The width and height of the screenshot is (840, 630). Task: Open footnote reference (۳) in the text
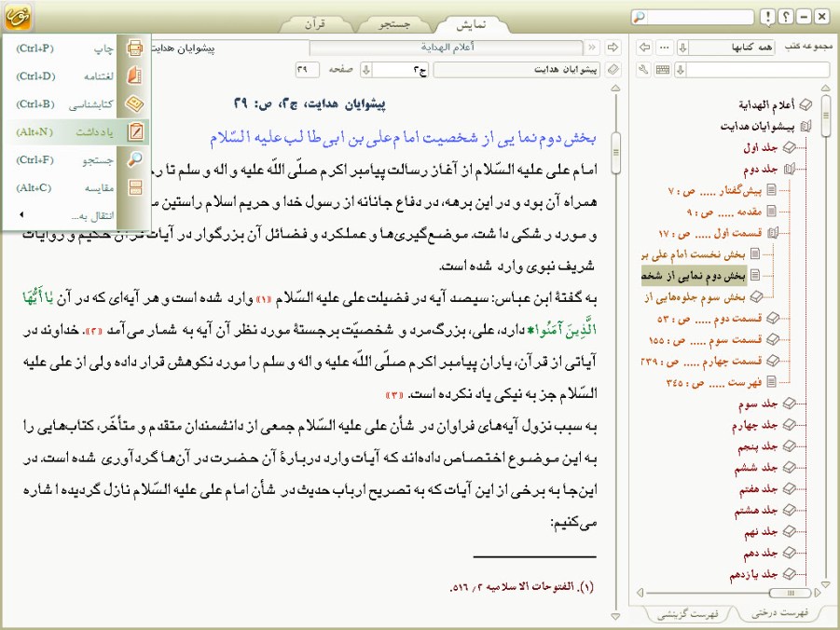click(x=394, y=395)
